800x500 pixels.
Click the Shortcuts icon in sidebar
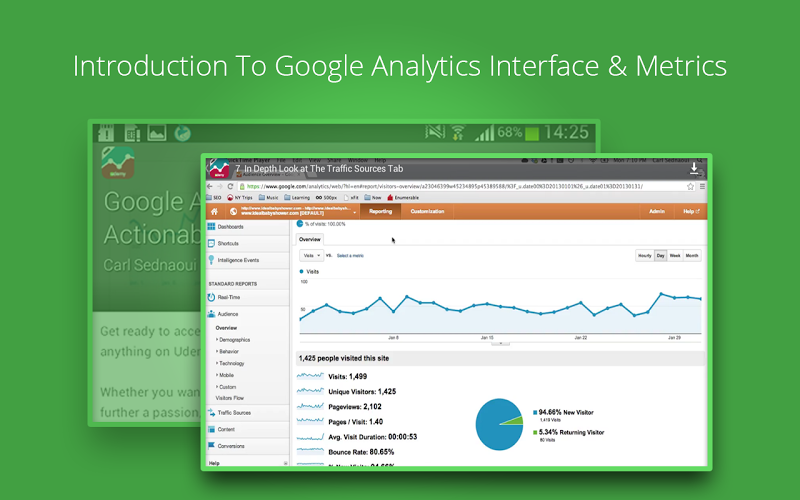coord(211,243)
